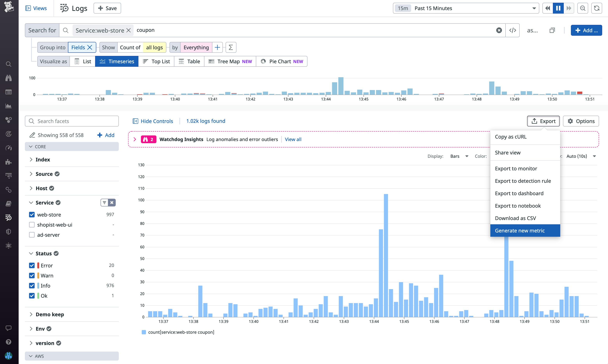Uncheck the web-store service filter
The width and height of the screenshot is (608, 364).
(32, 214)
